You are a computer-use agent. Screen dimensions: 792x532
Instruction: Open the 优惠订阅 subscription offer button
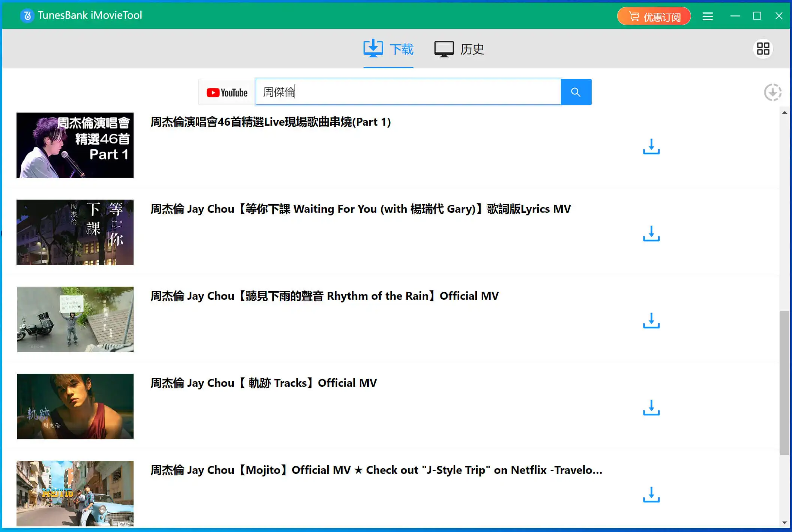[654, 16]
